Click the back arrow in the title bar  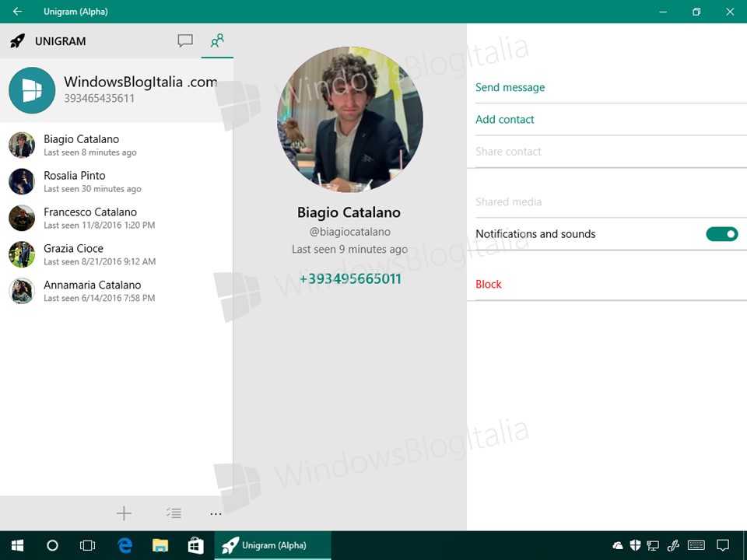click(x=17, y=12)
